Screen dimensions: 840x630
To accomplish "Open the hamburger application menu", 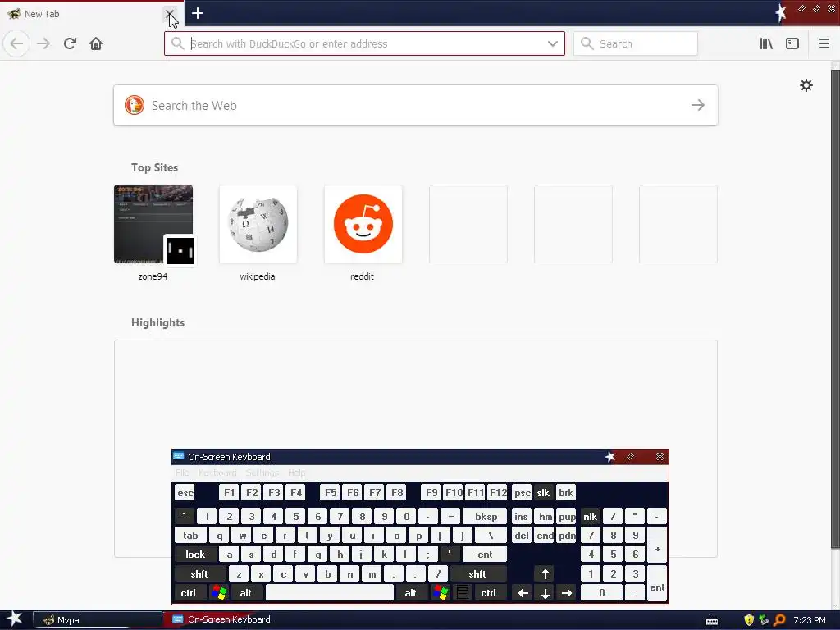I will coord(824,43).
